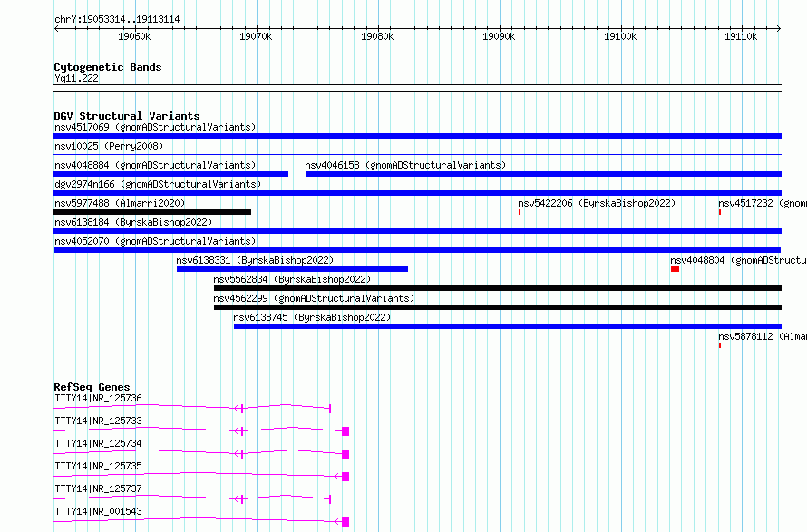Open nsv4562299 gnomAD variant label
The image size is (807, 532).
click(314, 298)
